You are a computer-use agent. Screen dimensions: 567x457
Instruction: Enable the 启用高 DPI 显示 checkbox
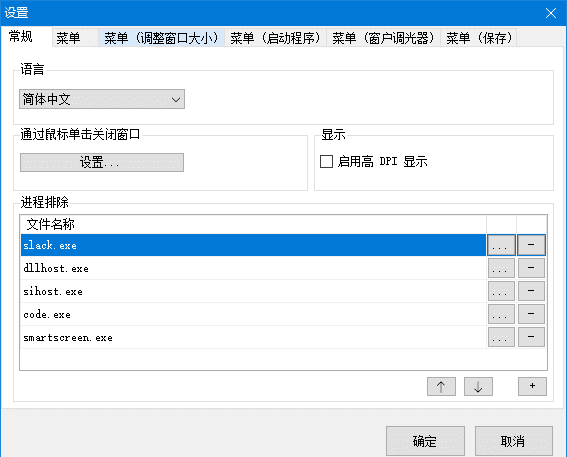pos(327,161)
